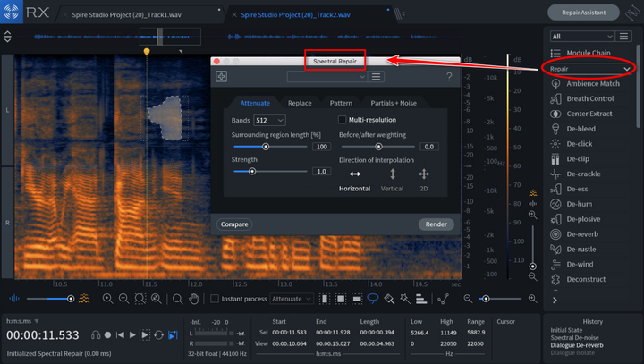The width and height of the screenshot is (644, 364).
Task: Switch to Partials + Noise tab
Action: pos(394,103)
